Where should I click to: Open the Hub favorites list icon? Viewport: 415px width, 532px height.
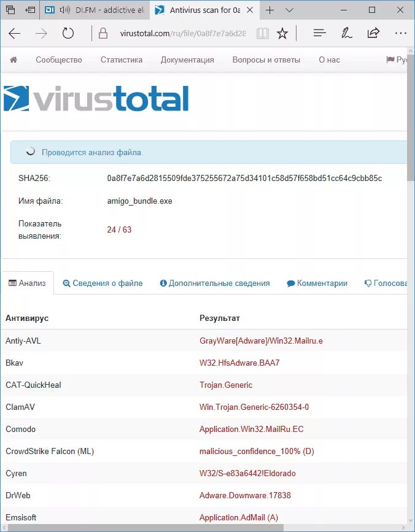(319, 33)
